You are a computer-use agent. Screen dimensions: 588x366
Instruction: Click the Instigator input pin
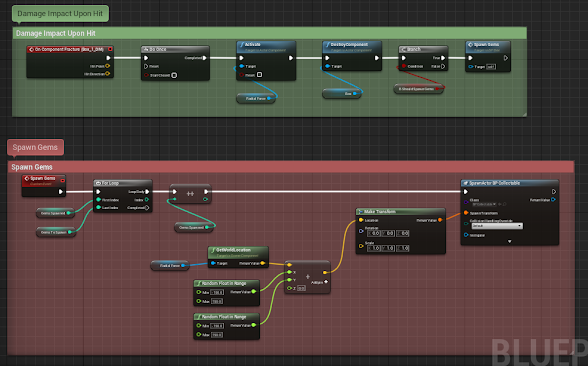(x=466, y=235)
